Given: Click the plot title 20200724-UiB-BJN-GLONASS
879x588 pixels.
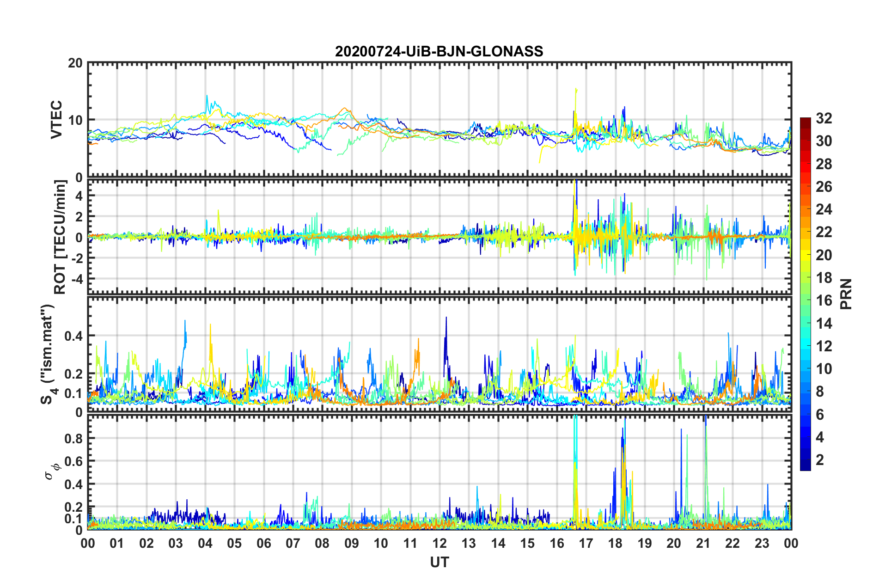Looking at the screenshot, I should (x=439, y=51).
